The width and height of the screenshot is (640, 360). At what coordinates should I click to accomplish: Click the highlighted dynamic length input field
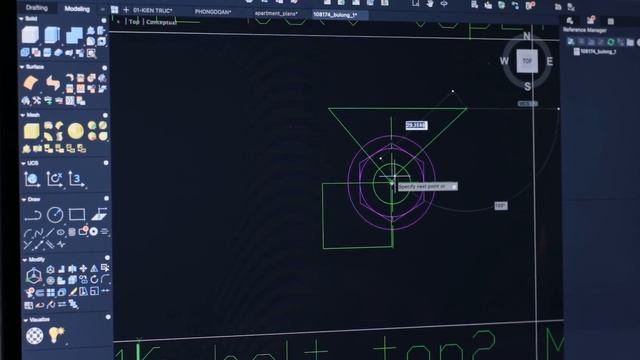(416, 125)
